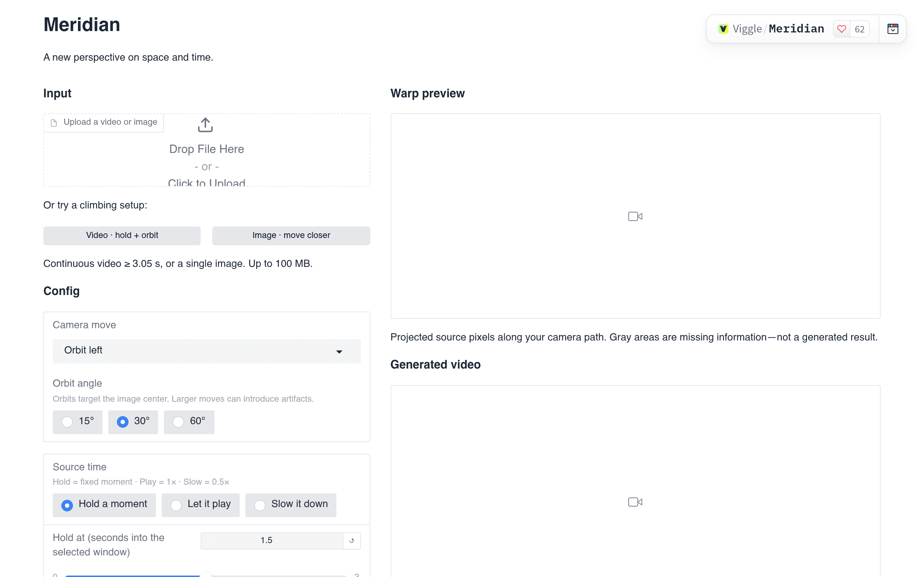Screen dimensions: 924x577
Task: Click the Warp preview video placeholder icon
Action: 635,216
